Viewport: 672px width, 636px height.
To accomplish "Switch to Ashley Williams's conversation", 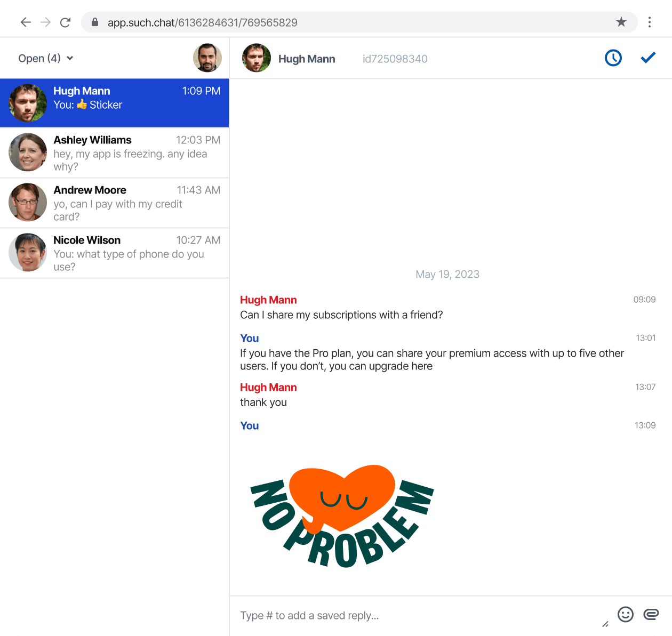I will point(115,152).
